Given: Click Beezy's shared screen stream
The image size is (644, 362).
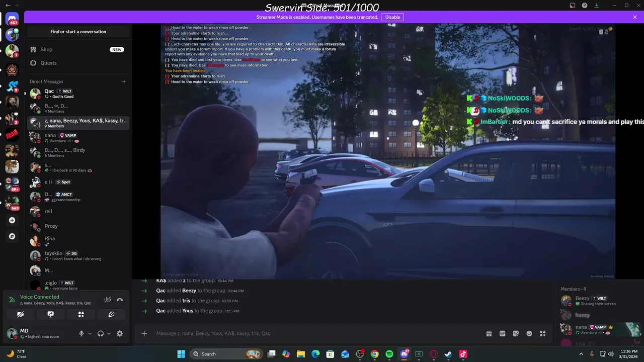Looking at the screenshot, I should [x=387, y=151].
